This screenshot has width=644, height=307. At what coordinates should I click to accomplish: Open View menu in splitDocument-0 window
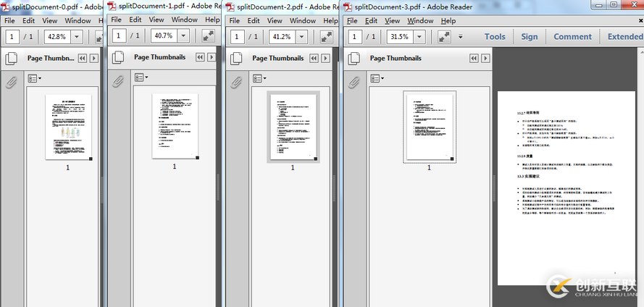[50, 20]
